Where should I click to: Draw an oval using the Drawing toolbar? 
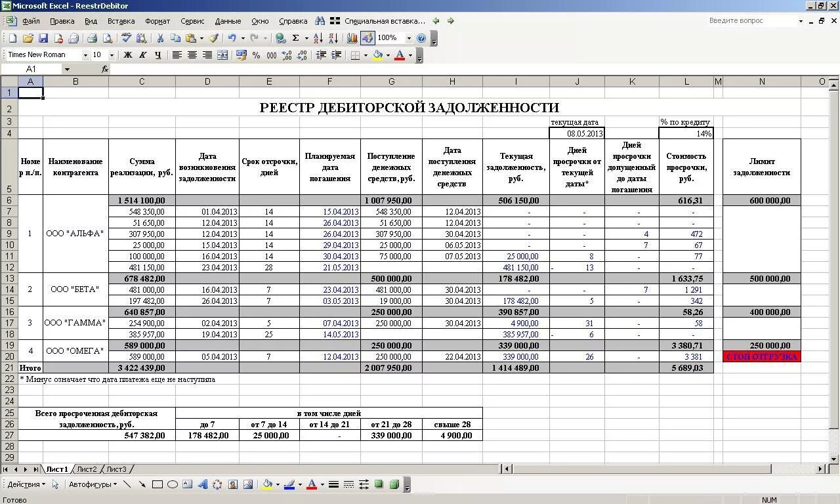click(x=172, y=484)
